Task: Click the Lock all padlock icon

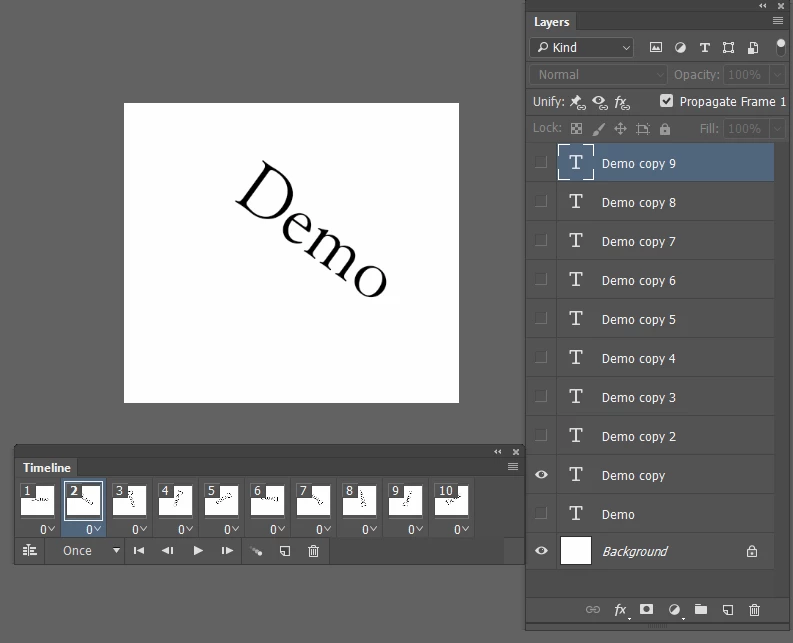Action: coord(665,128)
